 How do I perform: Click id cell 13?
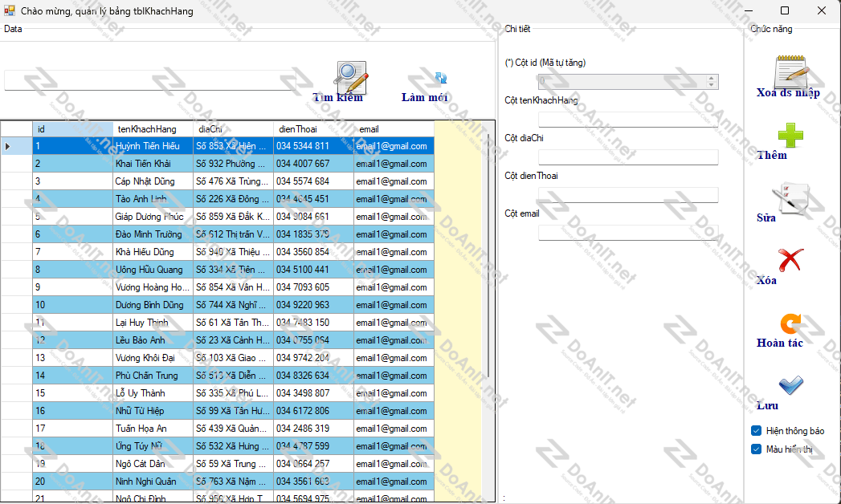(x=72, y=358)
